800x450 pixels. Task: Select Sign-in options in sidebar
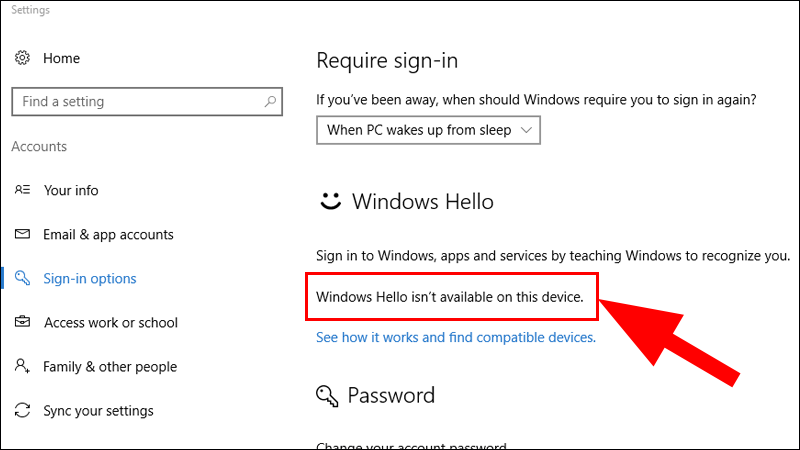pos(90,279)
